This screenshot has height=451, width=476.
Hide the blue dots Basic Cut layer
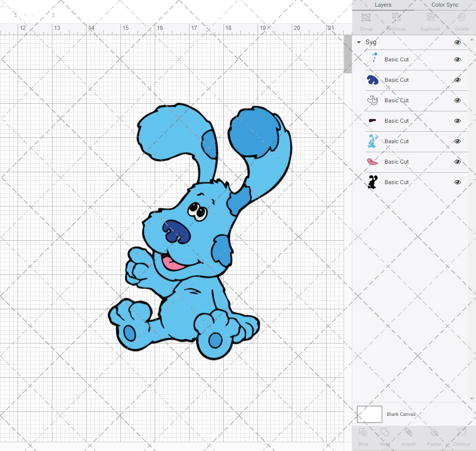(457, 59)
